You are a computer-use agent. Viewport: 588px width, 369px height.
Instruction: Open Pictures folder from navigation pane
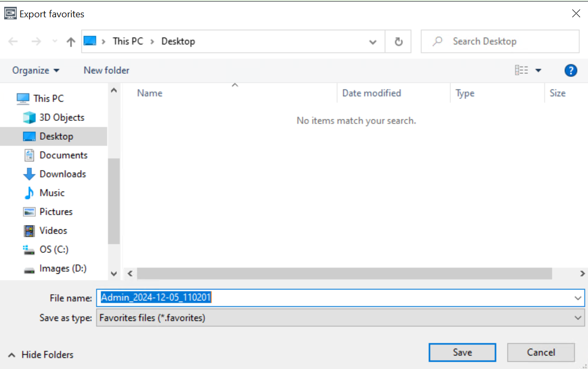[x=56, y=211]
